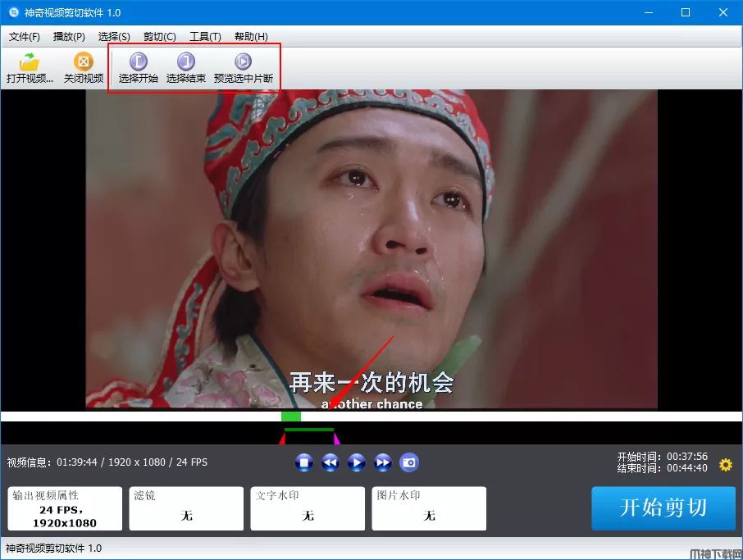743x560 pixels.
Task: Open the 帮助(H) menu
Action: click(251, 36)
